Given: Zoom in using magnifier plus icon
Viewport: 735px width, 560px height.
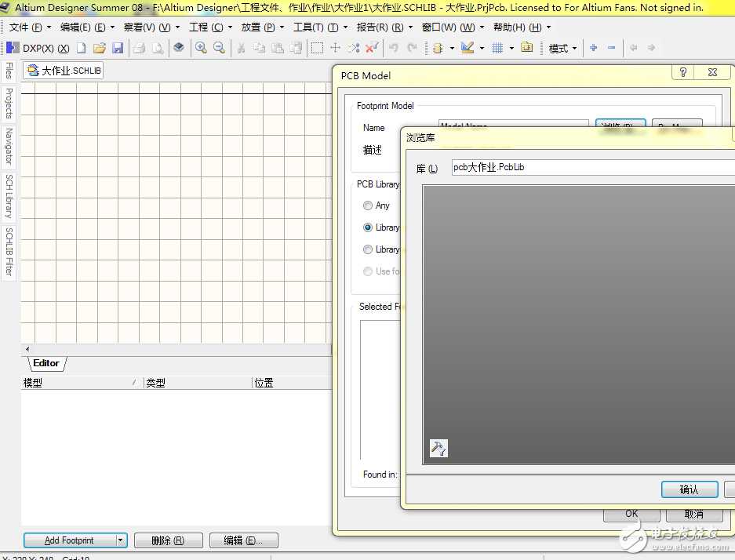Looking at the screenshot, I should [201, 47].
